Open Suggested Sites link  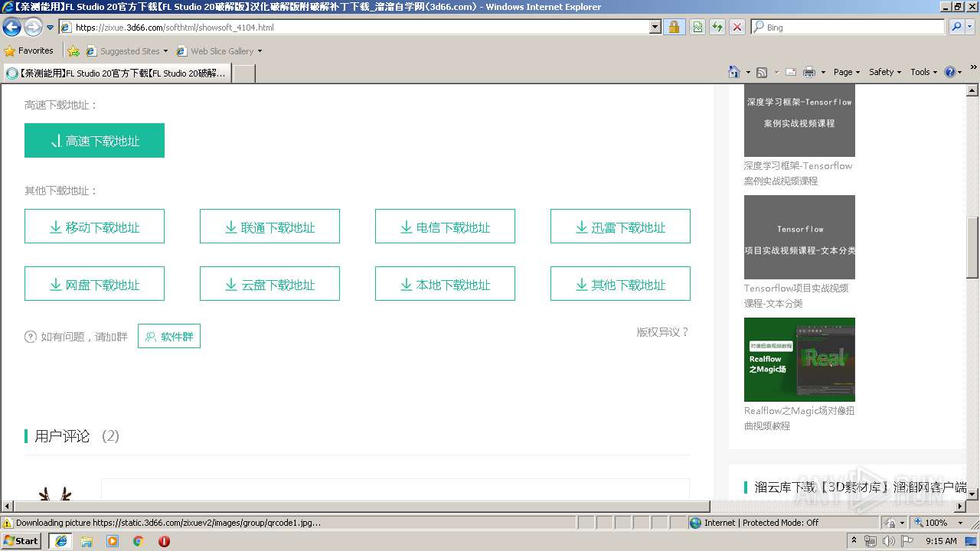point(126,51)
